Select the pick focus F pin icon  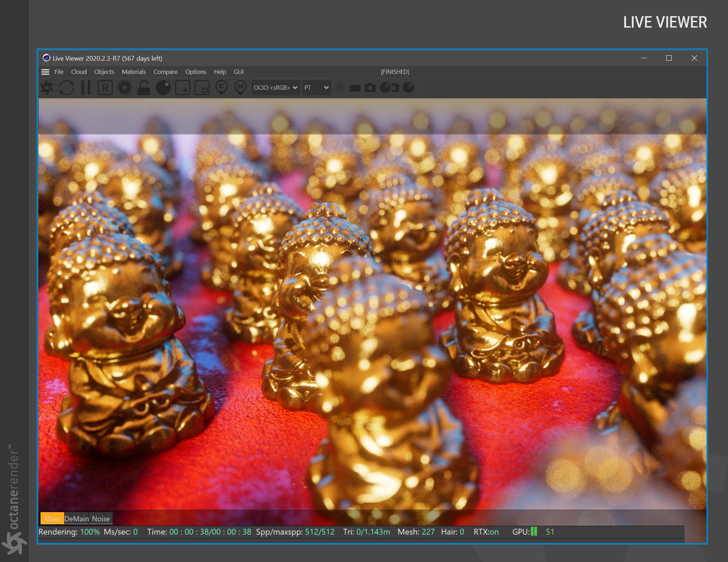tap(221, 88)
